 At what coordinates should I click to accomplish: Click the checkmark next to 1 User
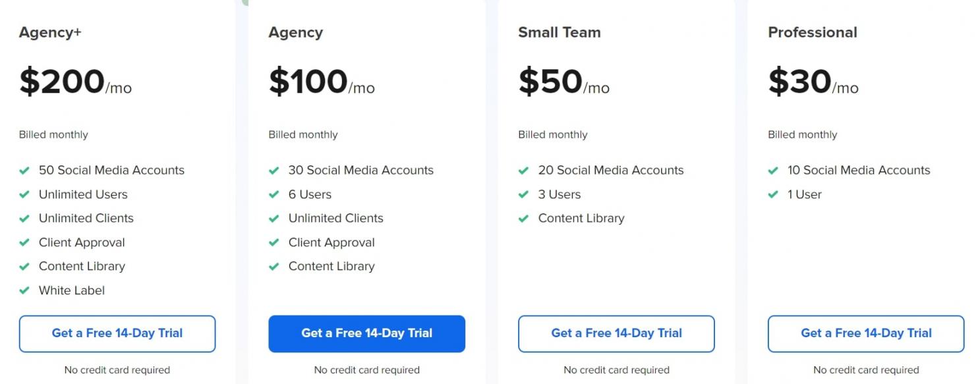click(x=773, y=195)
